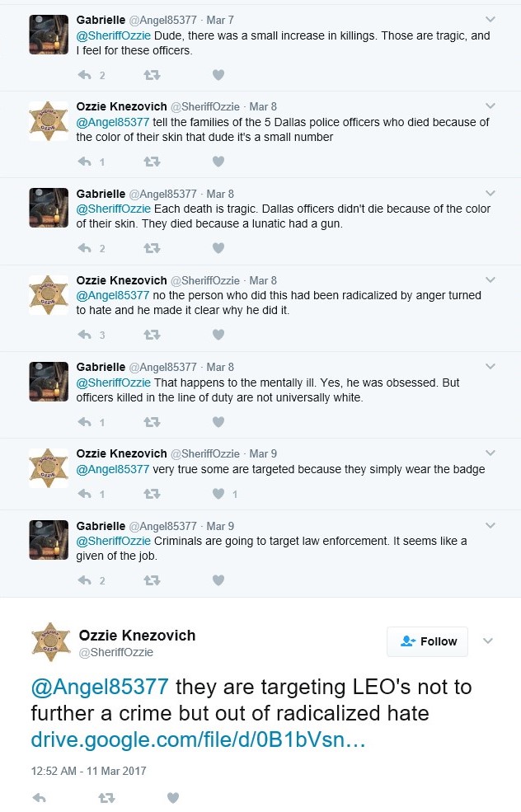Viewport: 521px width, 812px height.
Task: Toggle the heart on Gabrielle's last reply
Action: click(x=218, y=580)
